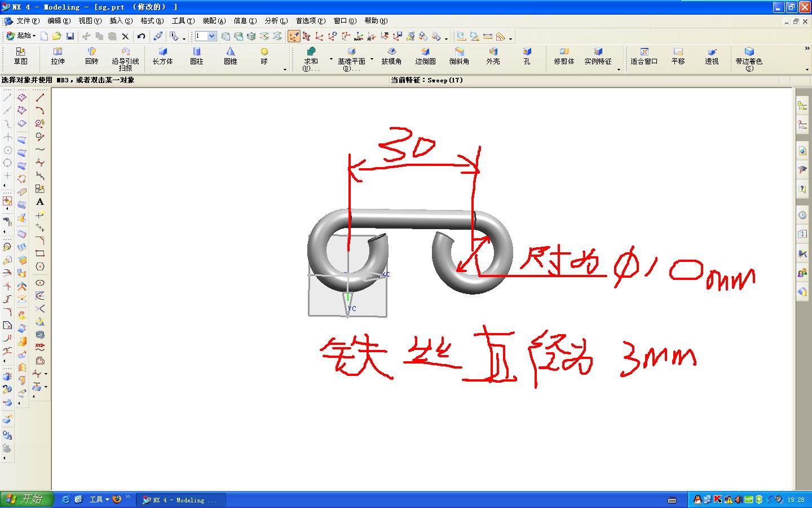Expand overflow arrow after 实例特征
This screenshot has width=812, height=508.
pyautogui.click(x=619, y=69)
